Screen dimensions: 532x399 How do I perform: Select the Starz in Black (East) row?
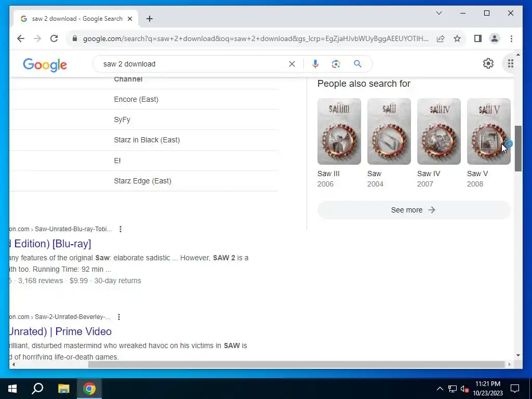tap(144, 140)
